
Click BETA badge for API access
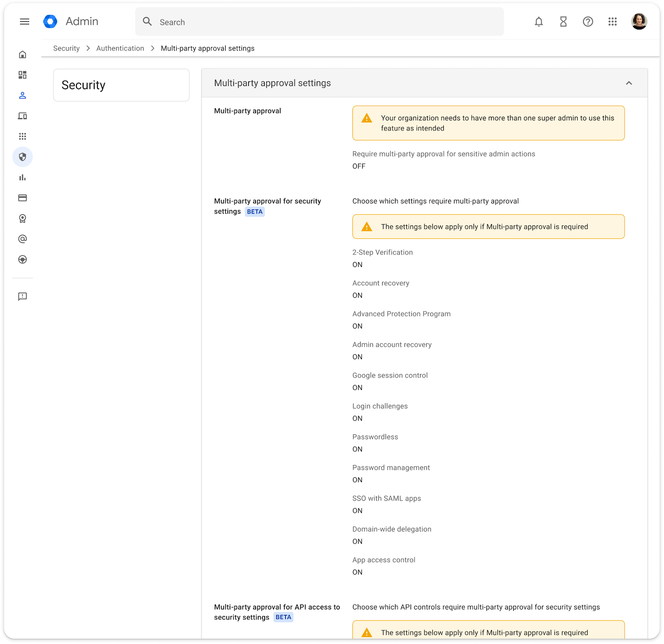283,617
